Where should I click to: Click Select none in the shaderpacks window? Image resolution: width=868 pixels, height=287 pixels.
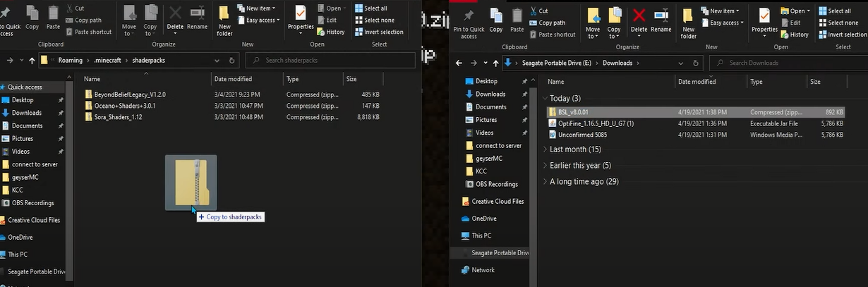(x=374, y=20)
